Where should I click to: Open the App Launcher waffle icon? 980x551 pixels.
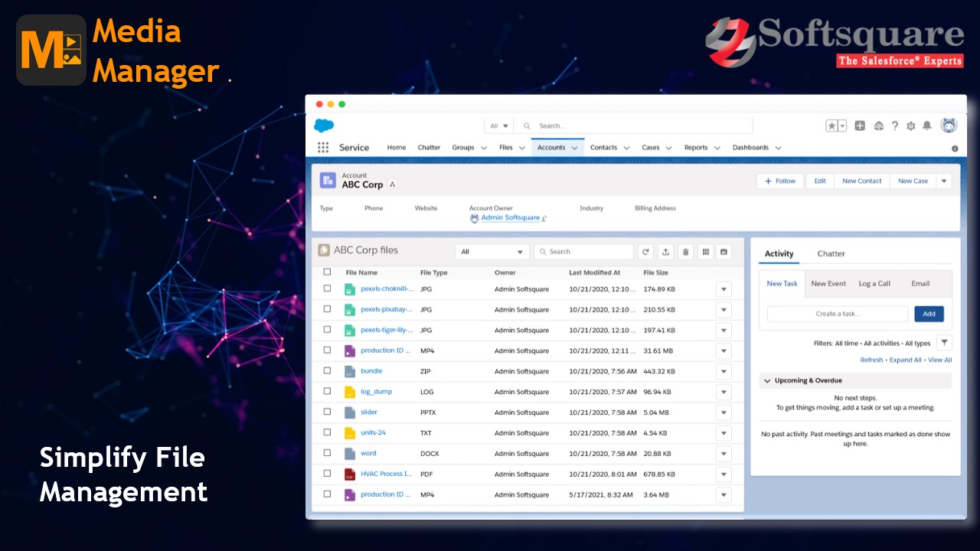324,147
